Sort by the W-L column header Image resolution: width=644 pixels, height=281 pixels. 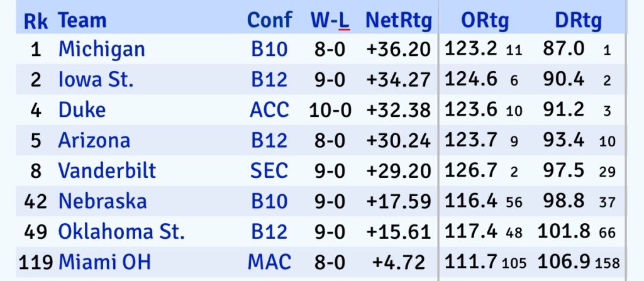coord(330,21)
